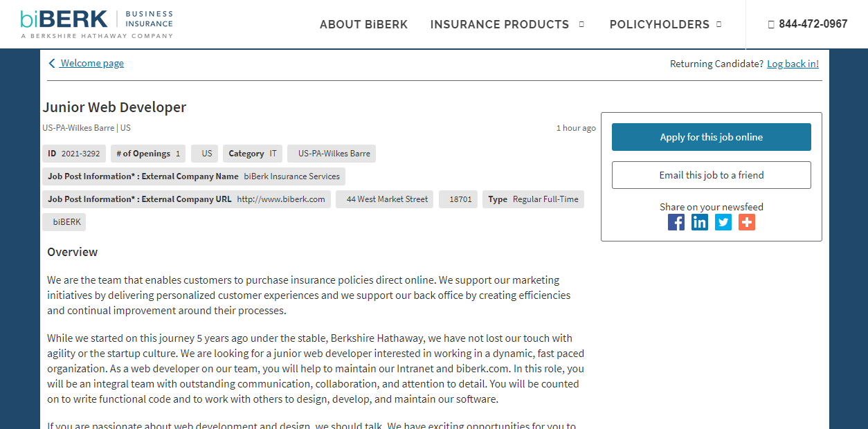The width and height of the screenshot is (868, 429).
Task: Click the biBERK Business Insurance logo
Action: [97, 24]
